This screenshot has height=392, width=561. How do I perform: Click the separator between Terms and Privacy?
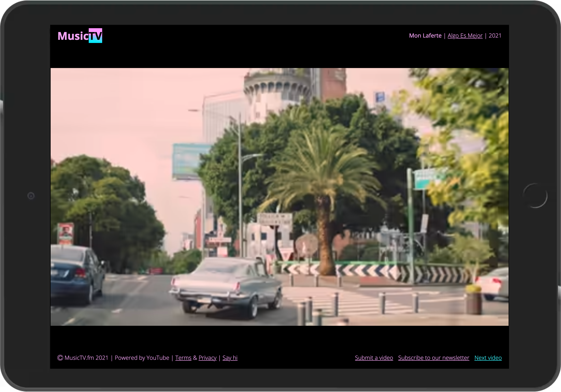point(194,357)
